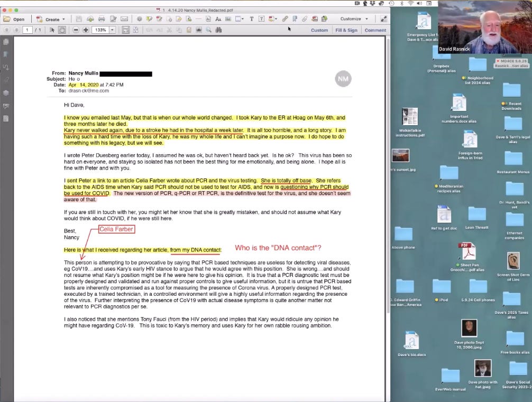
Task: Open 'Recent Downloads' desktop folder
Action: click(x=511, y=96)
